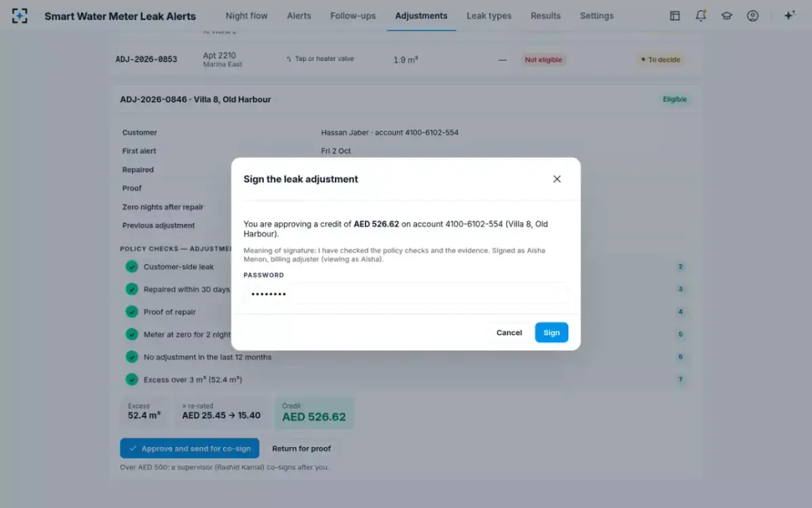Click the Sign button in the dialog
812x508 pixels.
coord(551,333)
